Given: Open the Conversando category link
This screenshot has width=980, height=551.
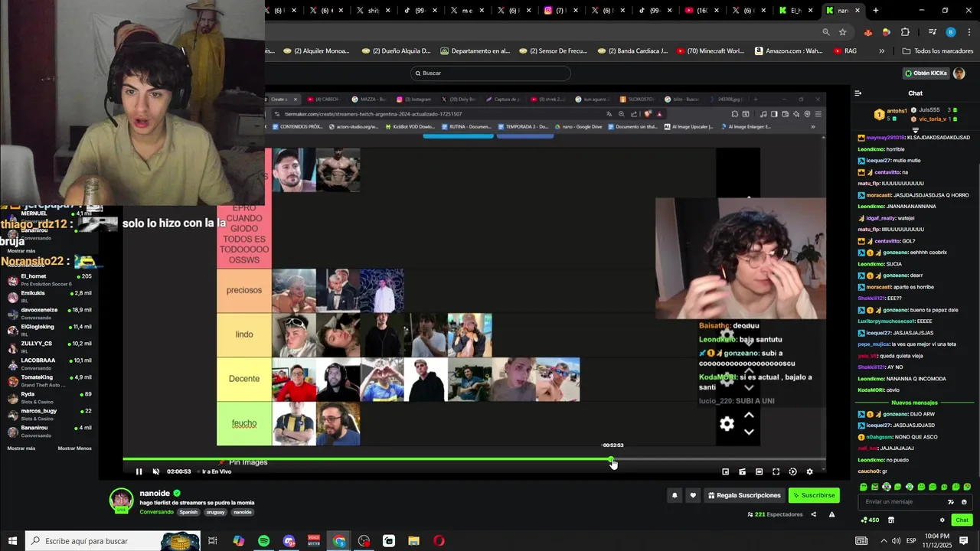Looking at the screenshot, I should coord(156,512).
